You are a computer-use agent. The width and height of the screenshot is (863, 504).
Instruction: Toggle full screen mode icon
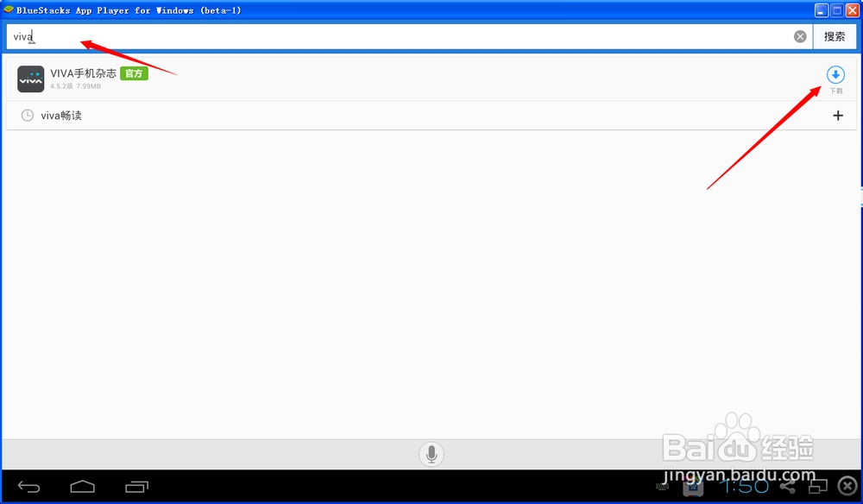tap(818, 487)
